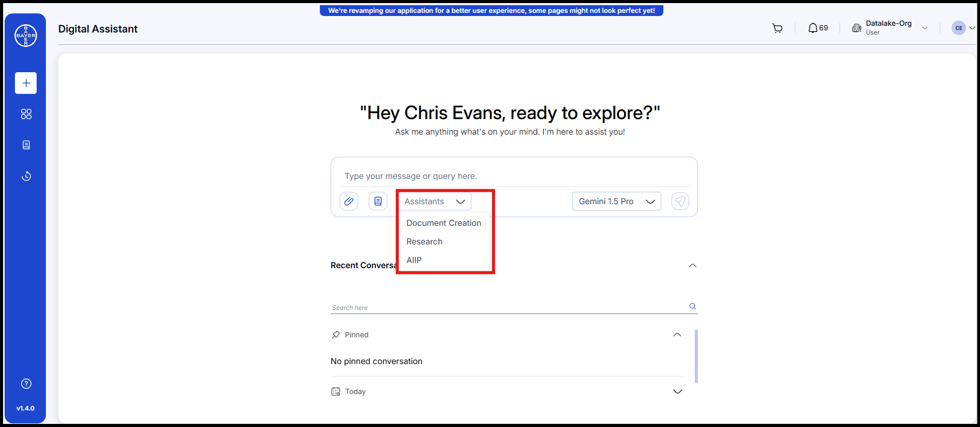Click the Digital Assistant page title
Image resolution: width=980 pixels, height=427 pixels.
(98, 29)
